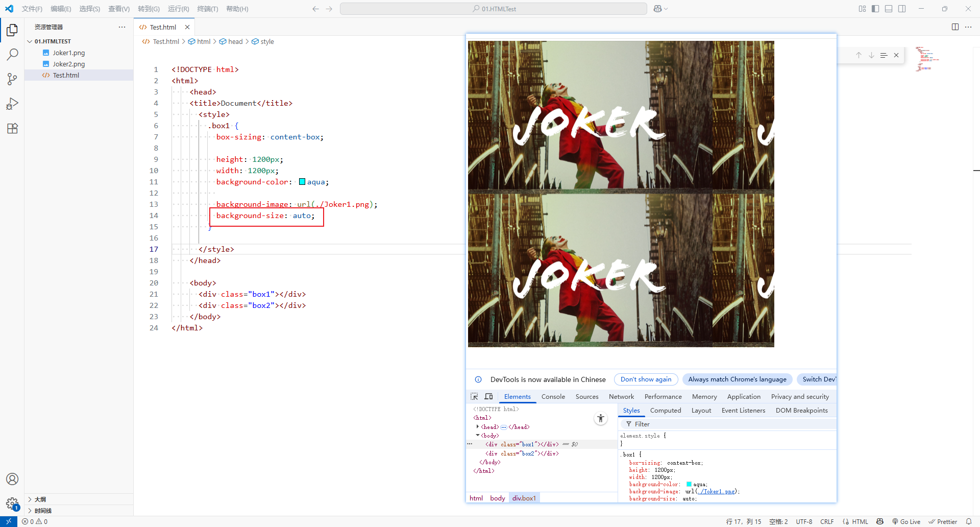Click the DevTools info notice icon
The width and height of the screenshot is (980, 527).
(478, 379)
